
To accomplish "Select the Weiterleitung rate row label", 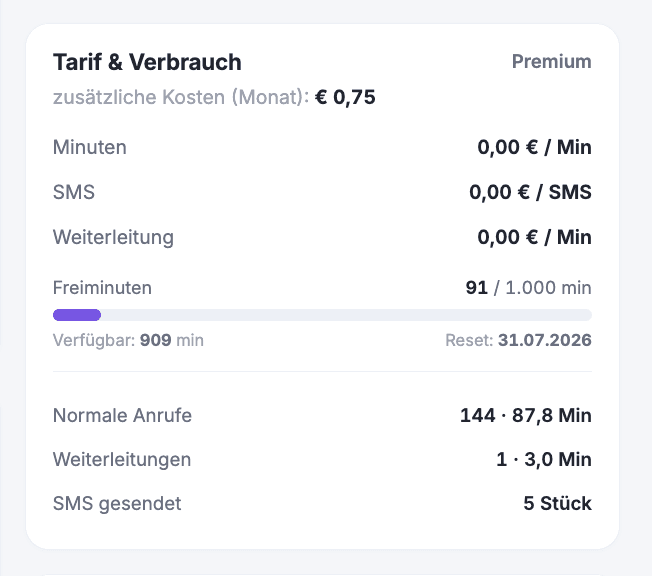I will (113, 237).
